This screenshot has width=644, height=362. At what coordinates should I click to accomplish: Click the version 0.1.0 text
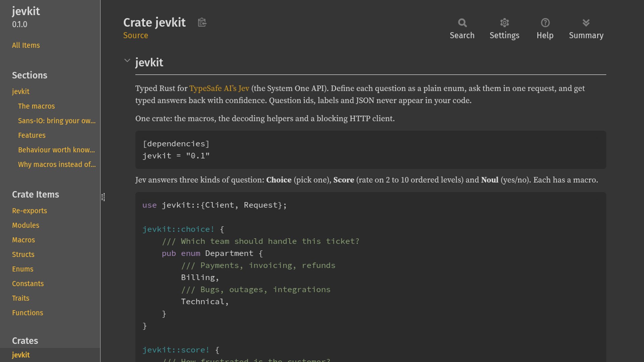(19, 24)
